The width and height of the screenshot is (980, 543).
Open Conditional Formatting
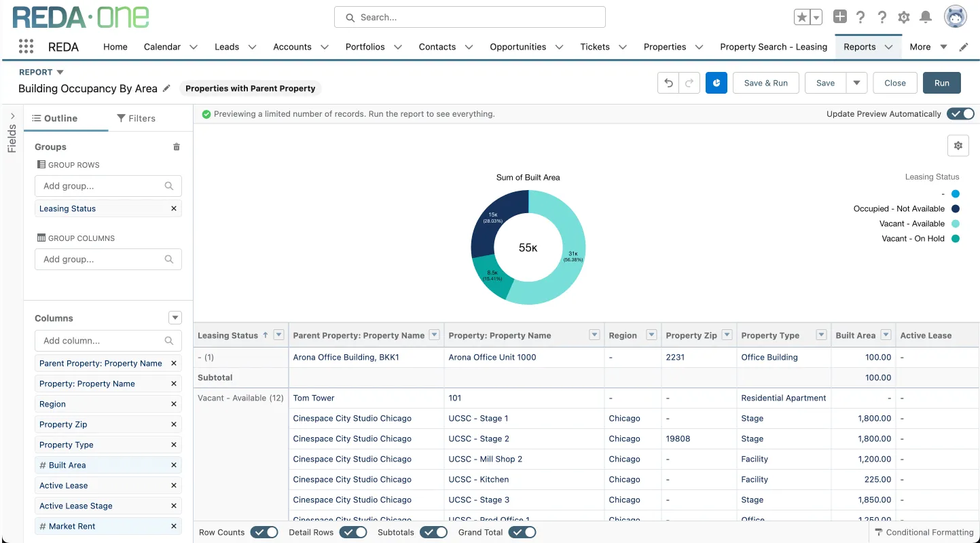pyautogui.click(x=924, y=532)
